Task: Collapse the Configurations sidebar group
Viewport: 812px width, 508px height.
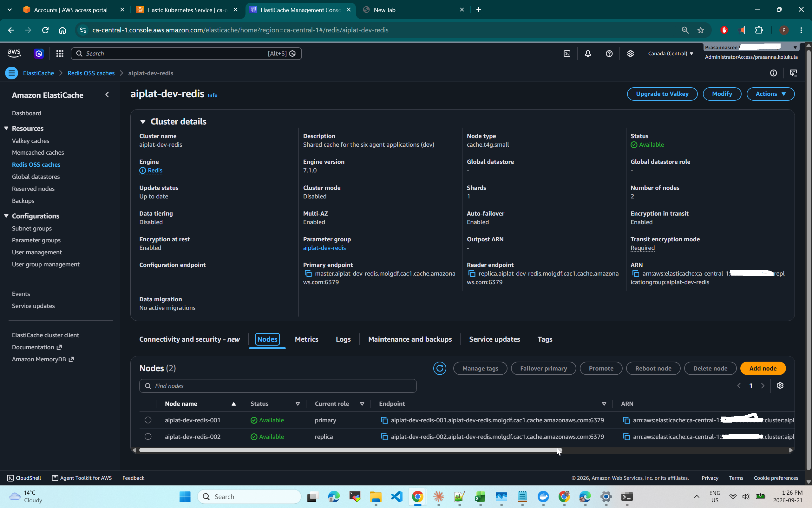Action: click(6, 216)
